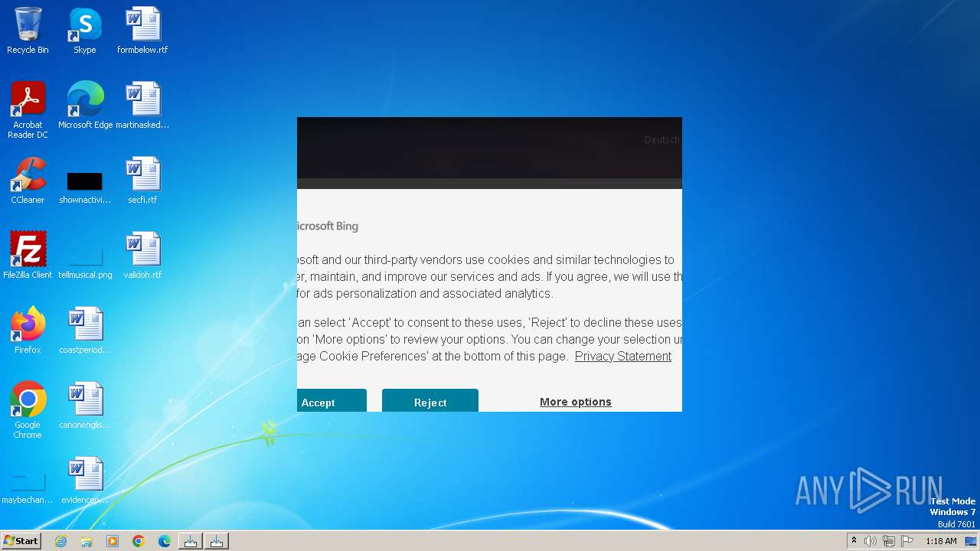This screenshot has width=980, height=551.
Task: Open Windows Explorer folder in taskbar
Action: pyautogui.click(x=87, y=541)
